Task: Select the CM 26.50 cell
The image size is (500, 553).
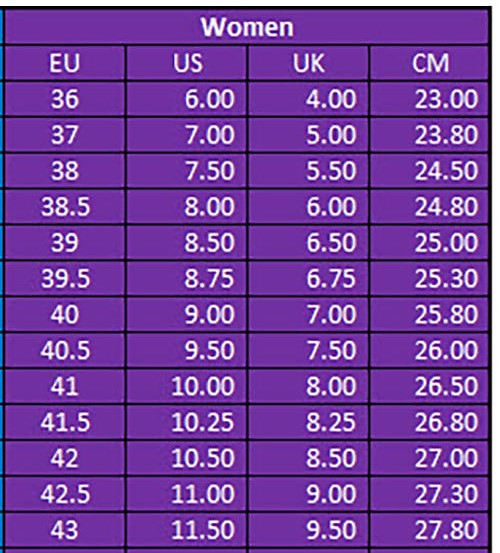Action: coord(429,386)
